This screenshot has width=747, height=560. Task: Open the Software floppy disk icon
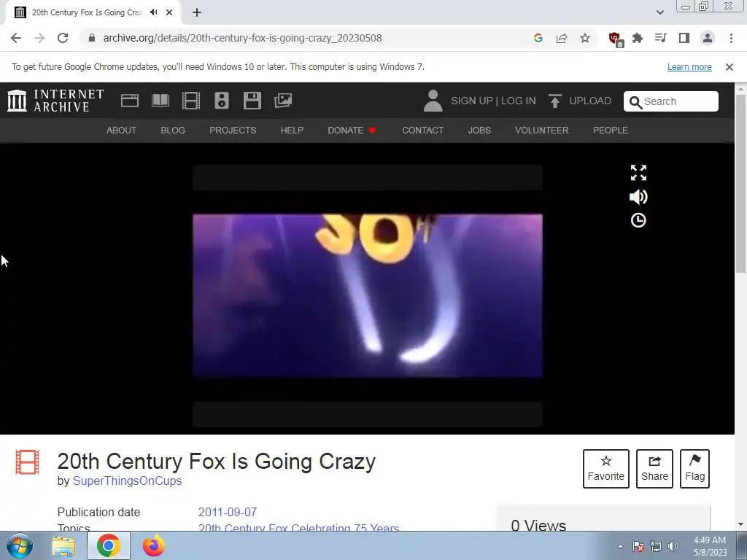click(x=252, y=101)
